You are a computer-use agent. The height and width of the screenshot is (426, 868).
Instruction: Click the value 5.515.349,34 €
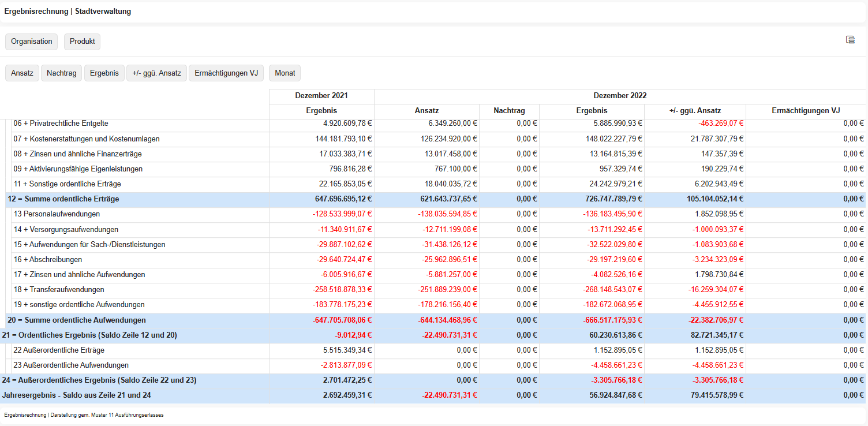[347, 350]
